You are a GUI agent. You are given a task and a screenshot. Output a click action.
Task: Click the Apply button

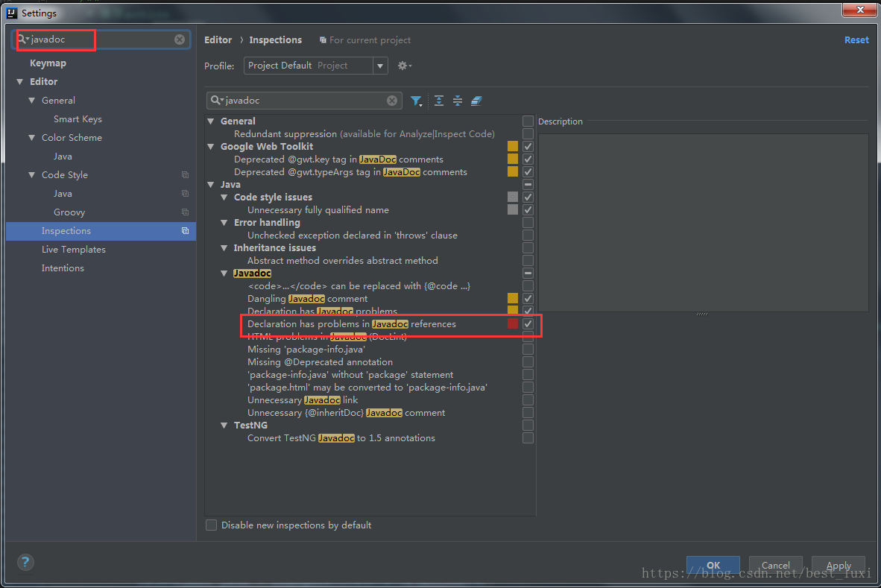pyautogui.click(x=838, y=565)
